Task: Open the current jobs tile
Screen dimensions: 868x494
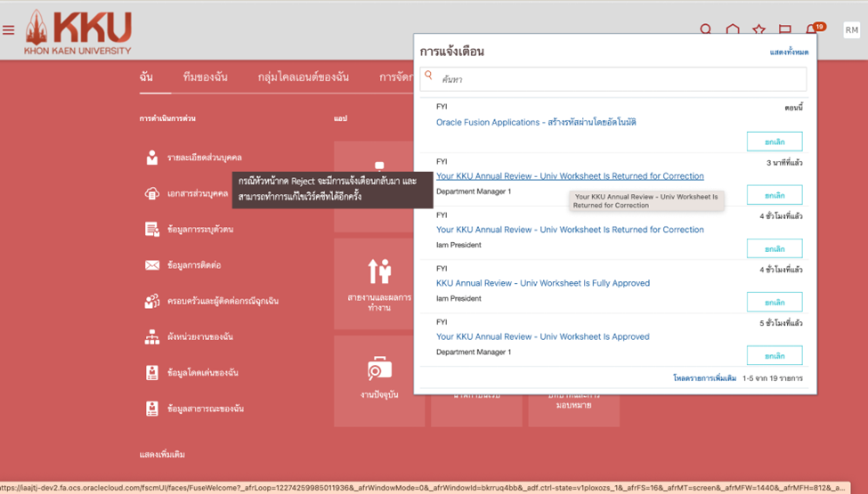Action: coord(379,377)
